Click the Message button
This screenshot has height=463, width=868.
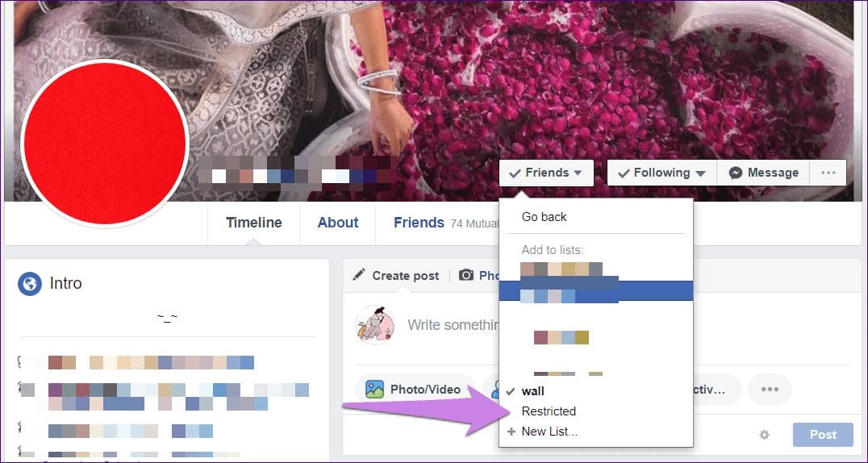763,173
